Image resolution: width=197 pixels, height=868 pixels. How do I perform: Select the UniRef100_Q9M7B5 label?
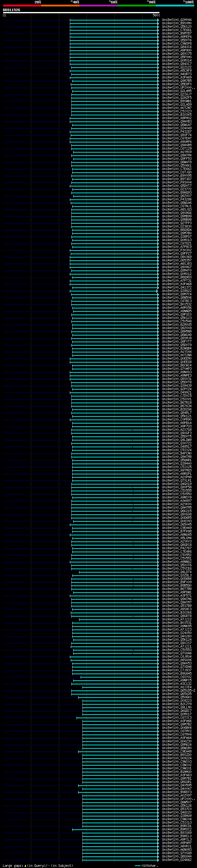[x=177, y=81]
